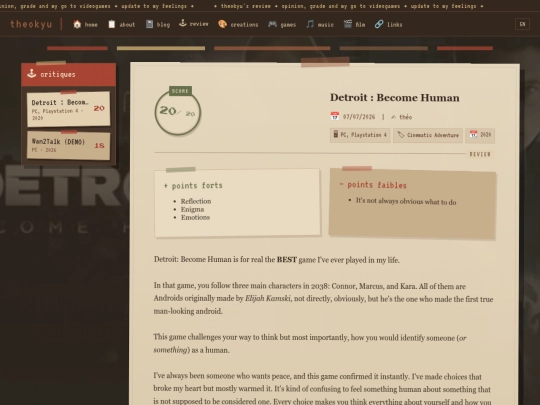Click "It's not always obvious what to do"
Viewport: 540px width, 405px height.
click(x=406, y=201)
